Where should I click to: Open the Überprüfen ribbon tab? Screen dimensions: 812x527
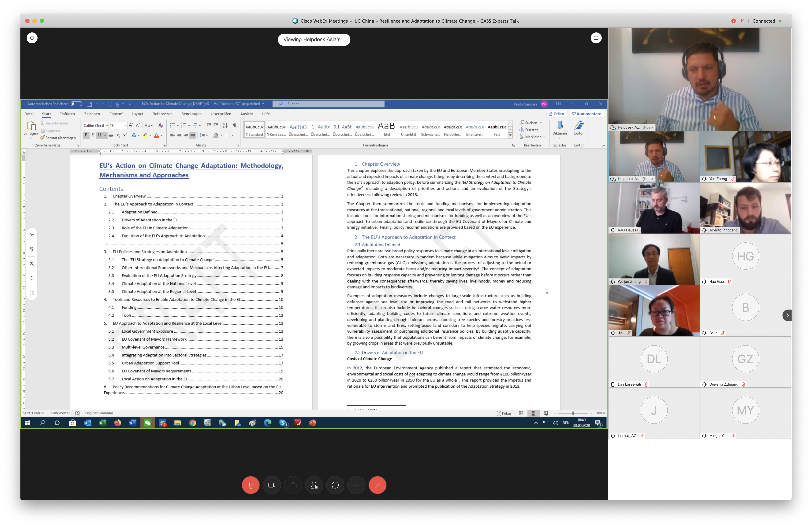click(221, 114)
